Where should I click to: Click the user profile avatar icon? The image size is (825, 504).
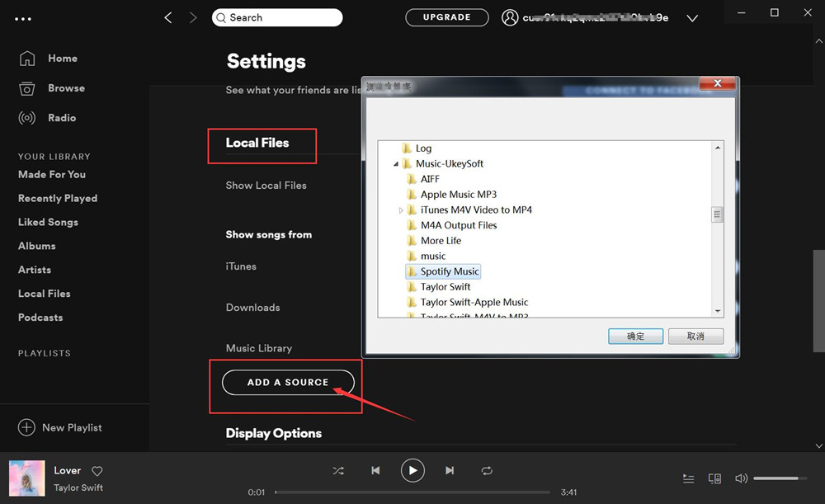click(x=509, y=17)
